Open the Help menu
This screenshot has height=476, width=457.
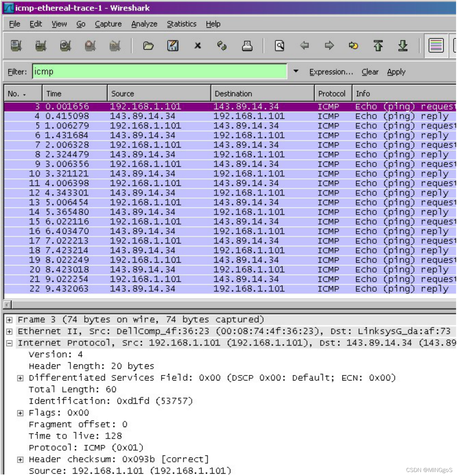[213, 24]
